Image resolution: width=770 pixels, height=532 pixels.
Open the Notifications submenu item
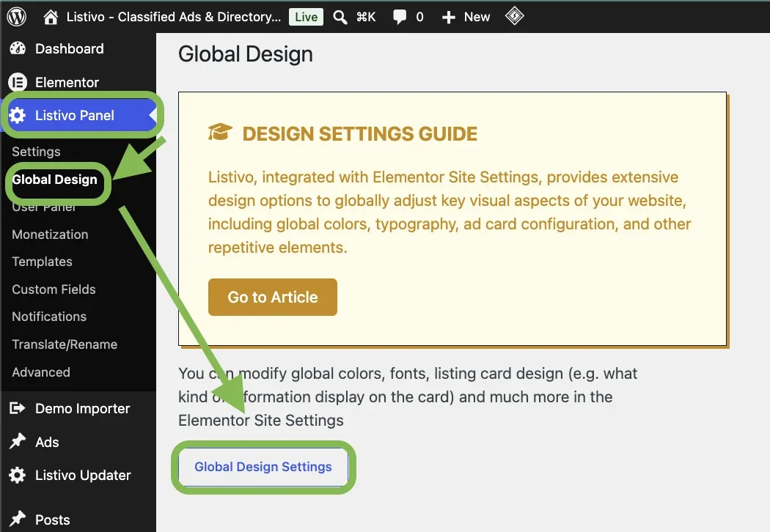[x=49, y=317]
